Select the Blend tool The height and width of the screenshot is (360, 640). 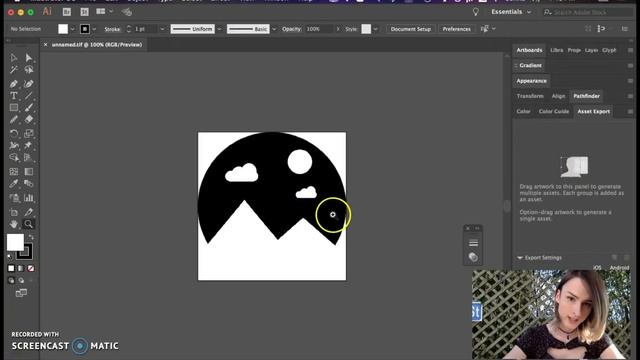[x=29, y=184]
